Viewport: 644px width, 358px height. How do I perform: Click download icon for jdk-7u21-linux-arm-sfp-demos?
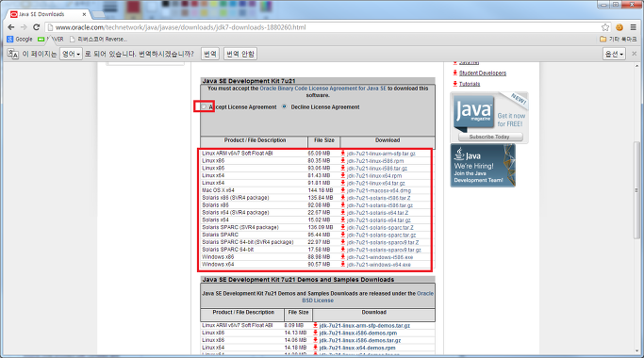316,326
